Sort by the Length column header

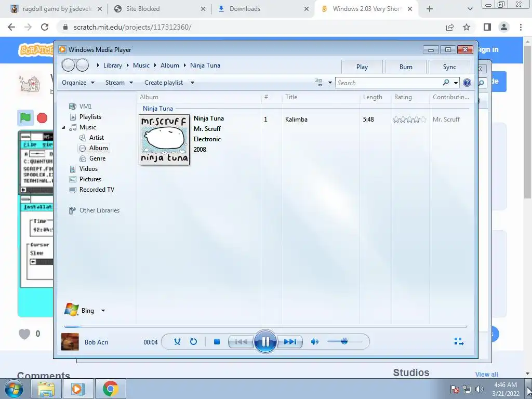pos(373,97)
